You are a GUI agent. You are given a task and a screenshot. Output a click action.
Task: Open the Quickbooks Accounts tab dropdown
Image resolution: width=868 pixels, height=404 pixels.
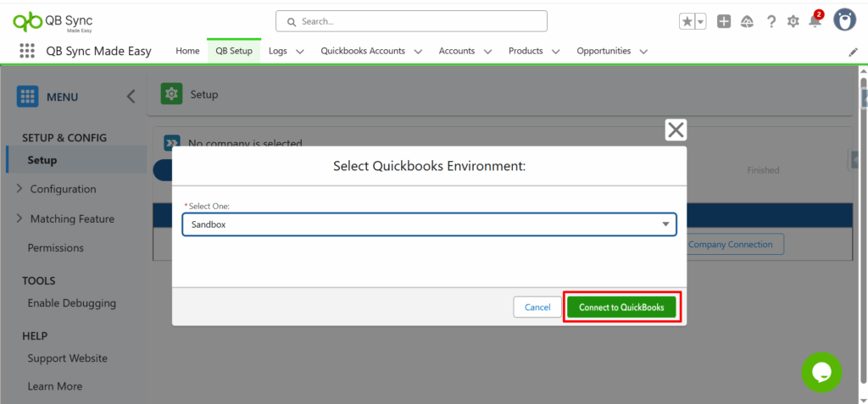click(418, 52)
